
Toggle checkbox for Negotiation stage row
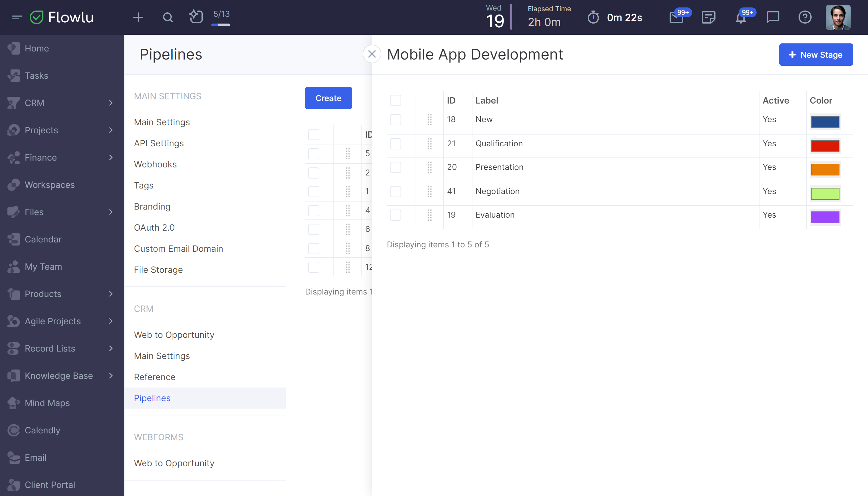(395, 191)
